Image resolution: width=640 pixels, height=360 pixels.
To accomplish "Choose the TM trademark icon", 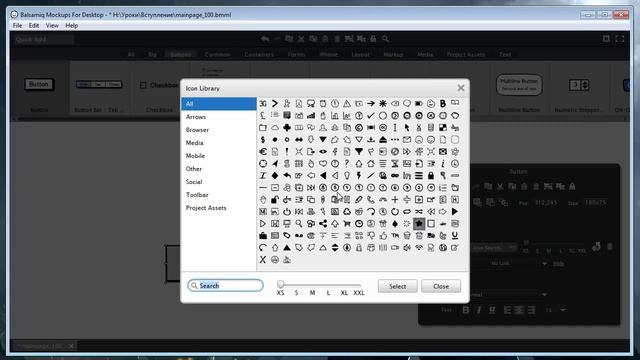I will point(395,235).
